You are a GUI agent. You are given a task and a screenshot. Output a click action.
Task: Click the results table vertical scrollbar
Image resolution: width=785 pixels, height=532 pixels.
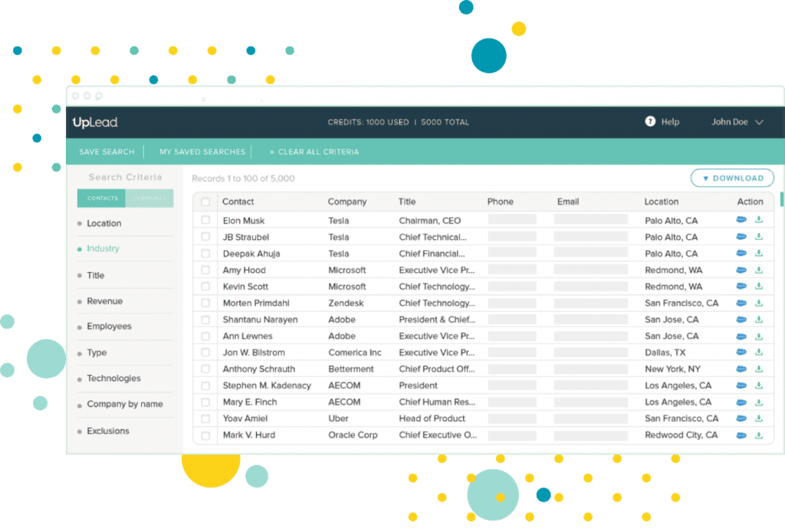pos(782,199)
